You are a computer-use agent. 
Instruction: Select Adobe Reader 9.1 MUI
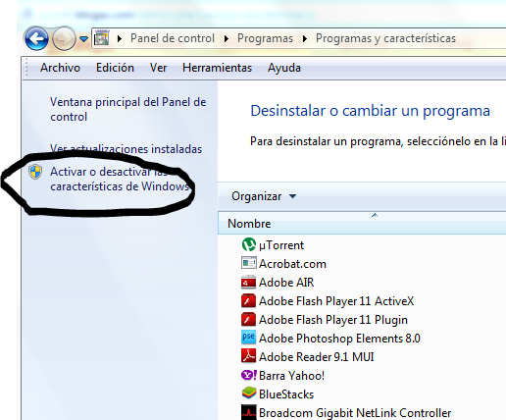click(x=317, y=357)
